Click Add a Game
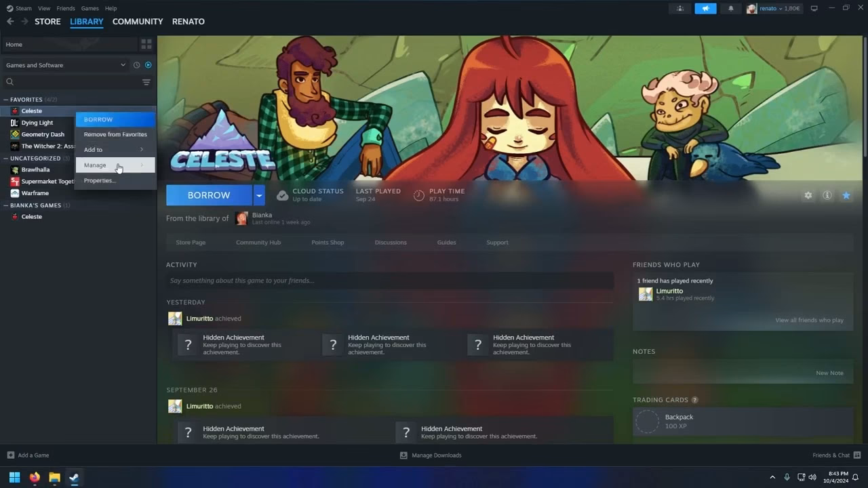Viewport: 868px width, 488px height. tap(28, 455)
